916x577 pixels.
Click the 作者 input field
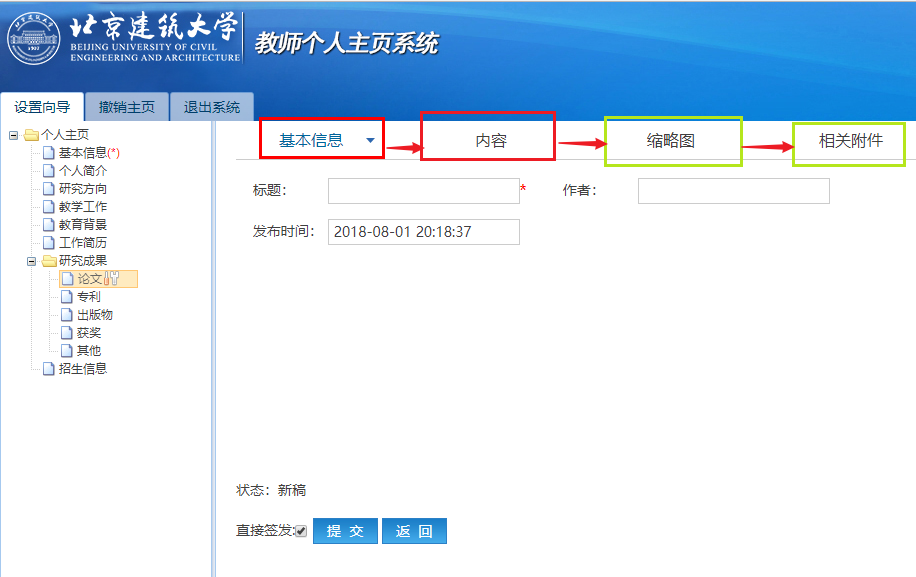pos(733,191)
